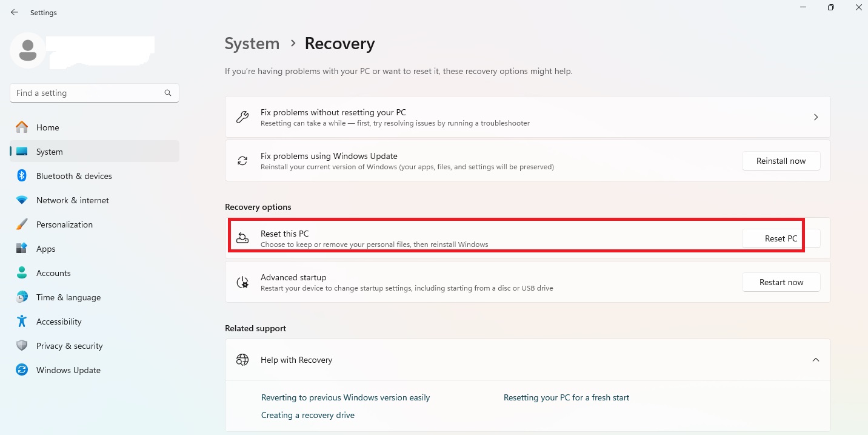Click the Bluetooth icon in sidebar
The image size is (868, 435).
pos(22,176)
